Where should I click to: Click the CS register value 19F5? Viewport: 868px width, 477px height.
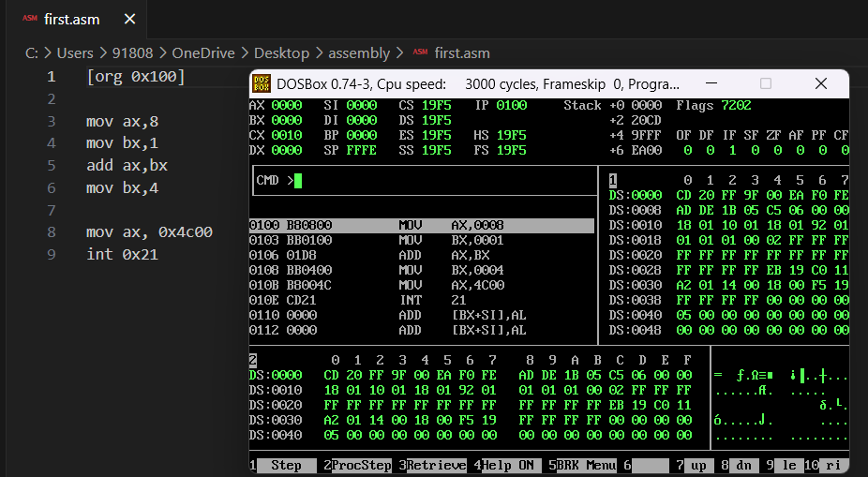436,105
